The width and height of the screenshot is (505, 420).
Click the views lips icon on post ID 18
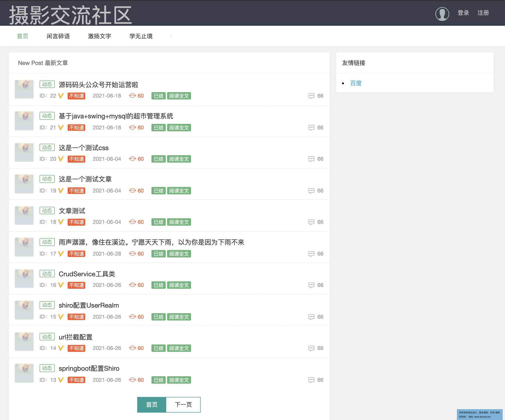[132, 222]
